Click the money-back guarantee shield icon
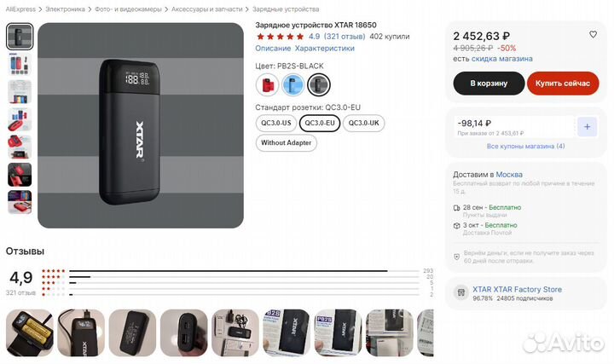 [458, 257]
